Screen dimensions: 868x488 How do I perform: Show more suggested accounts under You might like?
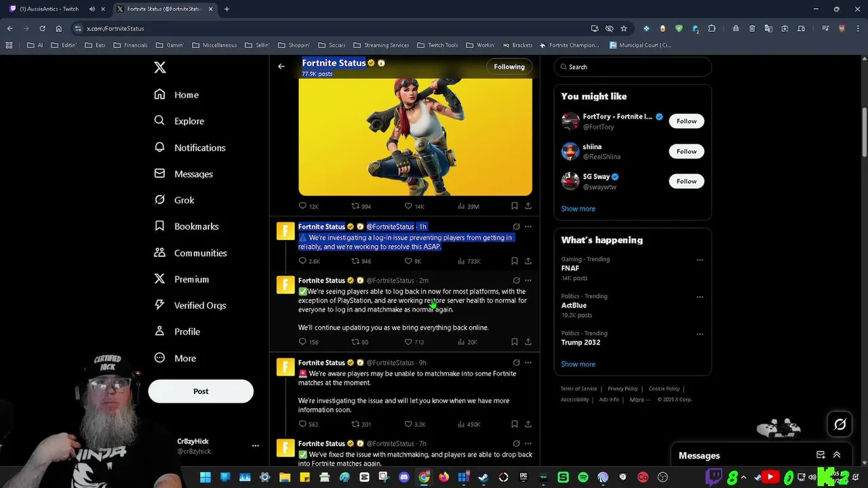(578, 209)
